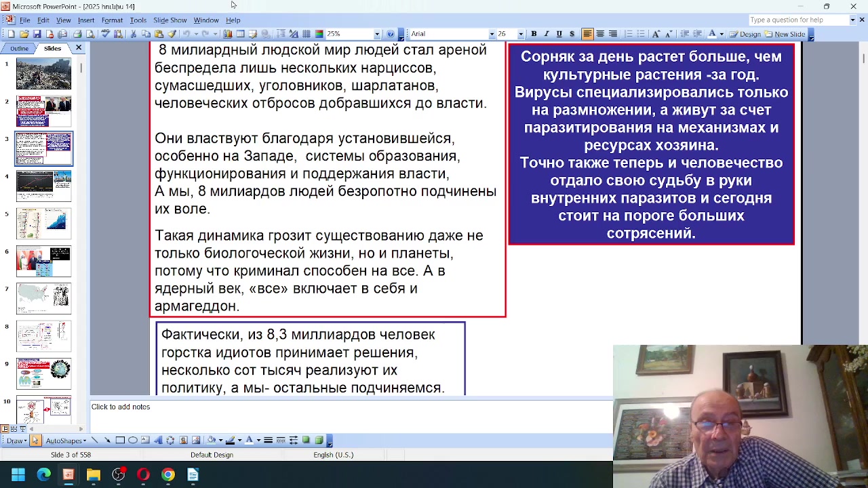Image resolution: width=868 pixels, height=488 pixels.
Task: Enable Center text alignment
Action: click(600, 34)
